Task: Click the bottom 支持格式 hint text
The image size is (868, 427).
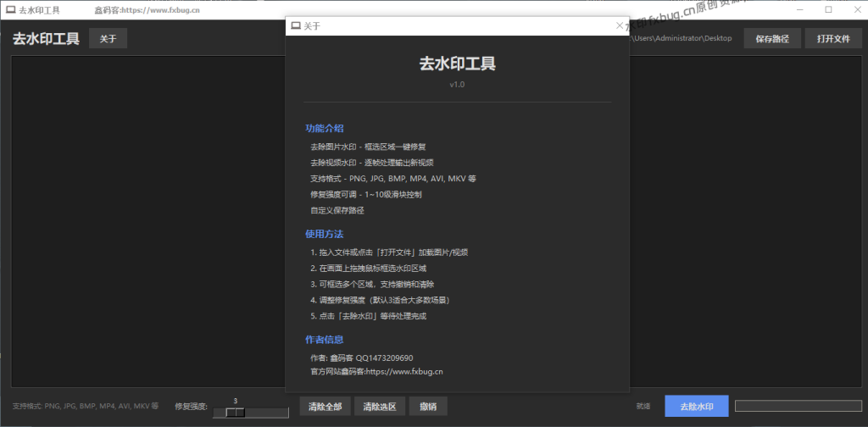Action: point(86,406)
